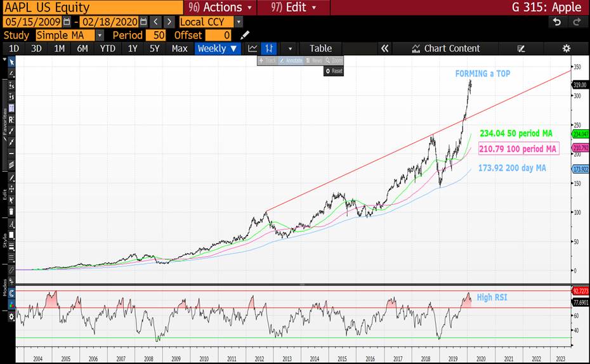590x364 pixels.
Task: Select the 3D range tab
Action: pyautogui.click(x=37, y=48)
